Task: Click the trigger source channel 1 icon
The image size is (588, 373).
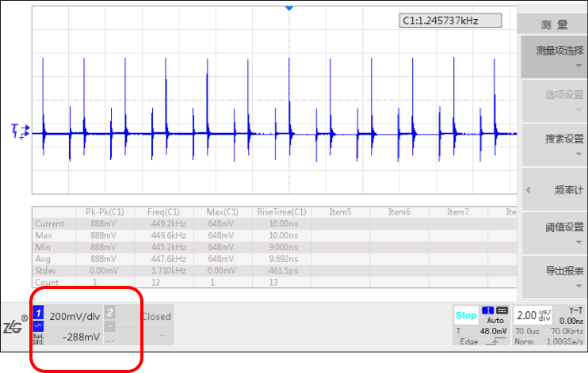Action: (488, 310)
